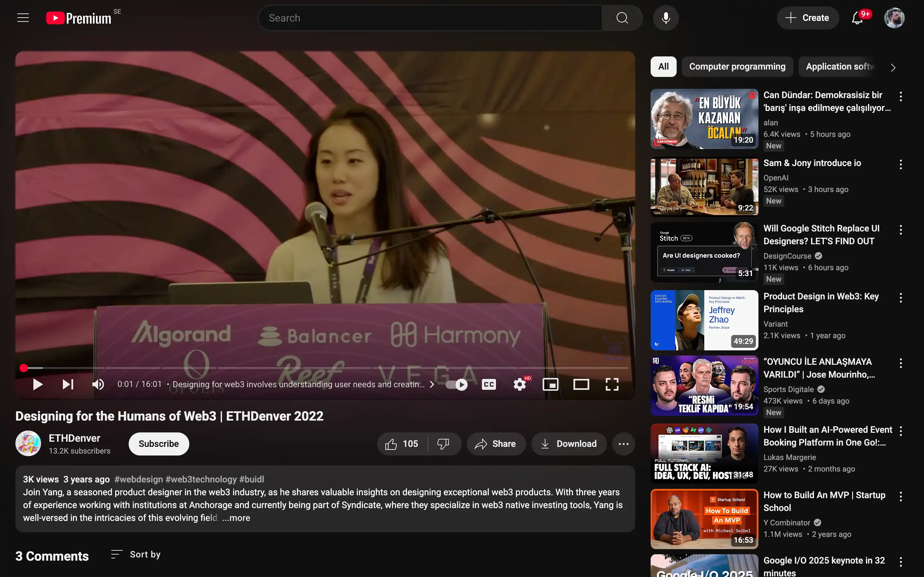Click the video progress bar scrubber

(24, 368)
